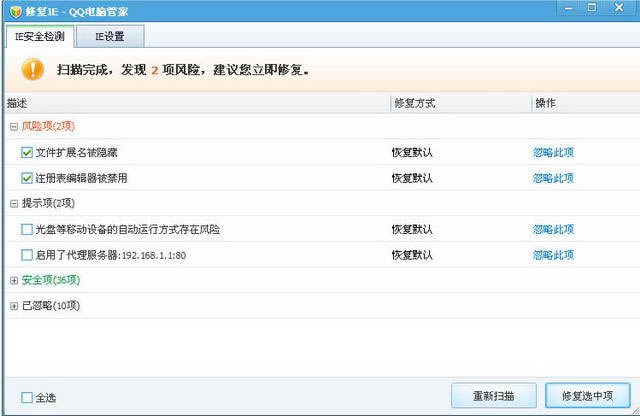
Task: Click the orange warning exclamation icon
Action: [x=33, y=69]
